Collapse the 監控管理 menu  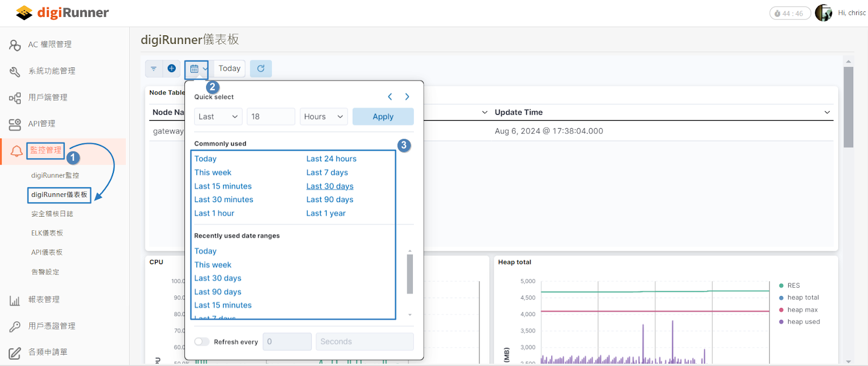tap(46, 150)
